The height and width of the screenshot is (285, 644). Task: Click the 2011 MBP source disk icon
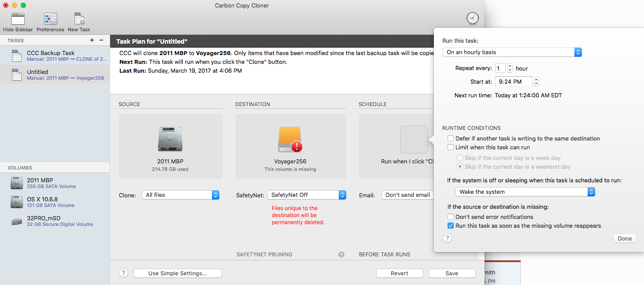tap(170, 139)
